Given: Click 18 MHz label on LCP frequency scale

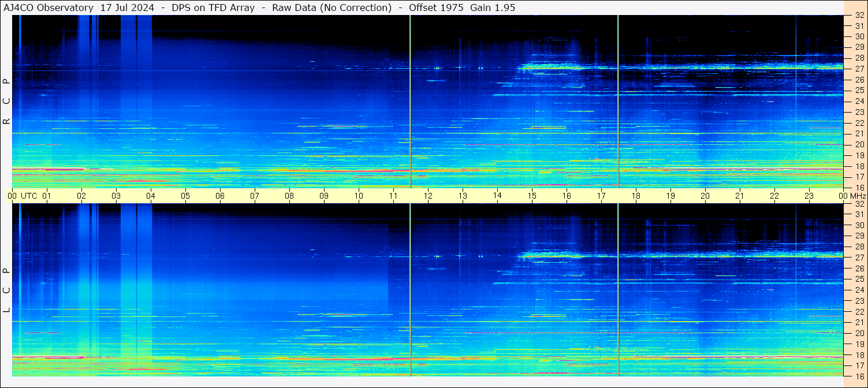Looking at the screenshot, I should (x=859, y=355).
